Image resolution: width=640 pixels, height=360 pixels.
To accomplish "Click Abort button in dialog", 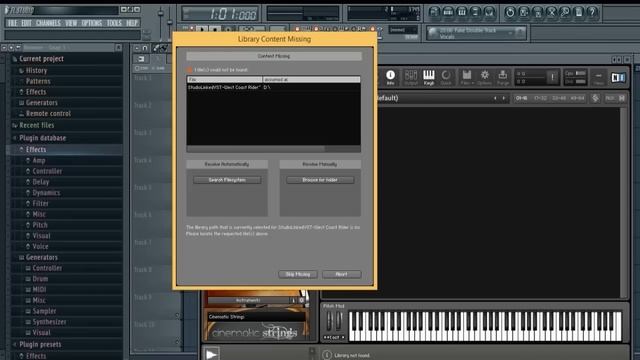I will (341, 274).
